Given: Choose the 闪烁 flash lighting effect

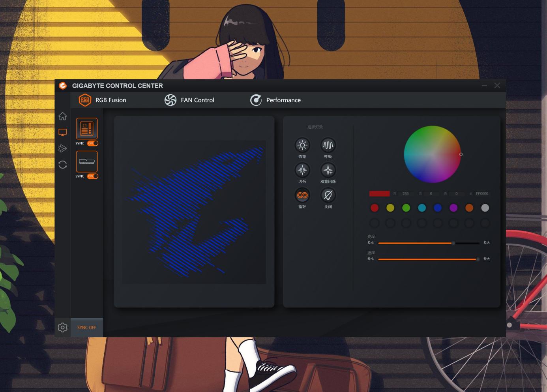Looking at the screenshot, I should [x=302, y=170].
